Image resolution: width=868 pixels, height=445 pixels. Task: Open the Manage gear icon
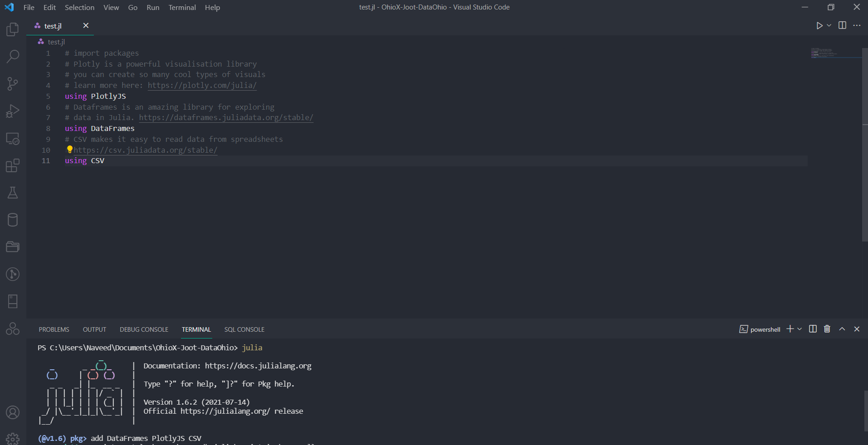(x=13, y=439)
